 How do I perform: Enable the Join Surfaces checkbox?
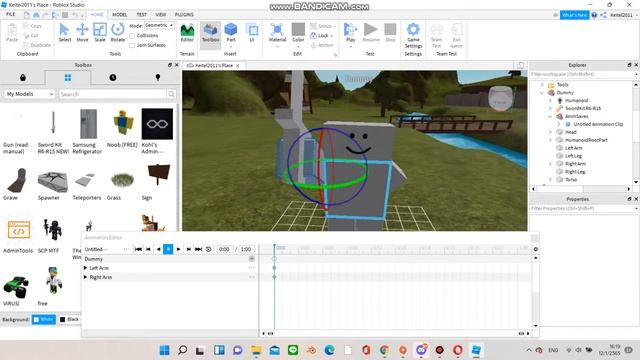(x=132, y=45)
